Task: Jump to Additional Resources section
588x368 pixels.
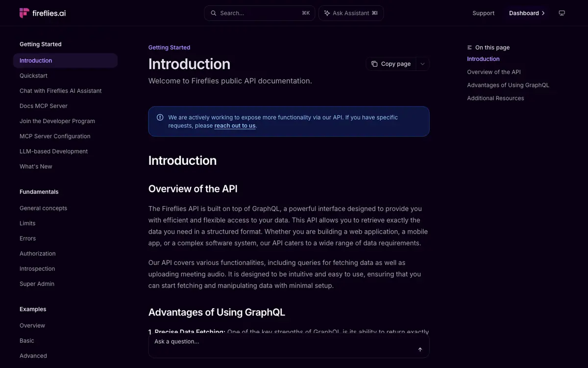Action: pyautogui.click(x=495, y=98)
